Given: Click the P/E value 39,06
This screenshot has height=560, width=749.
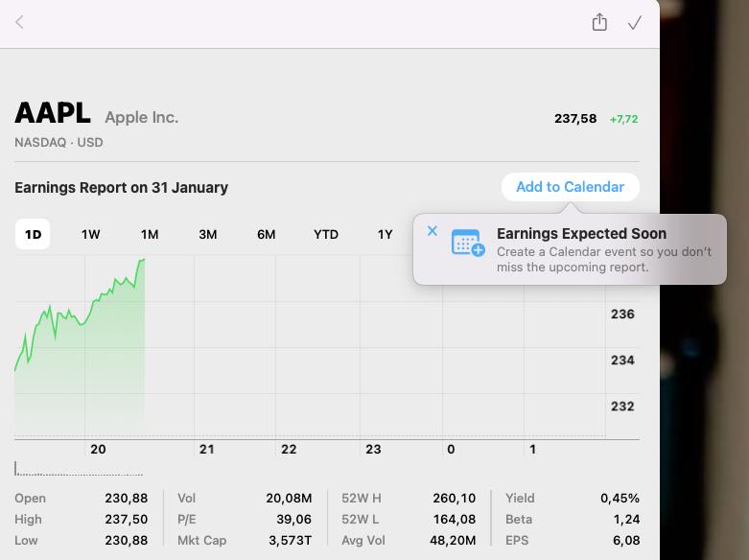Looking at the screenshot, I should (293, 519).
